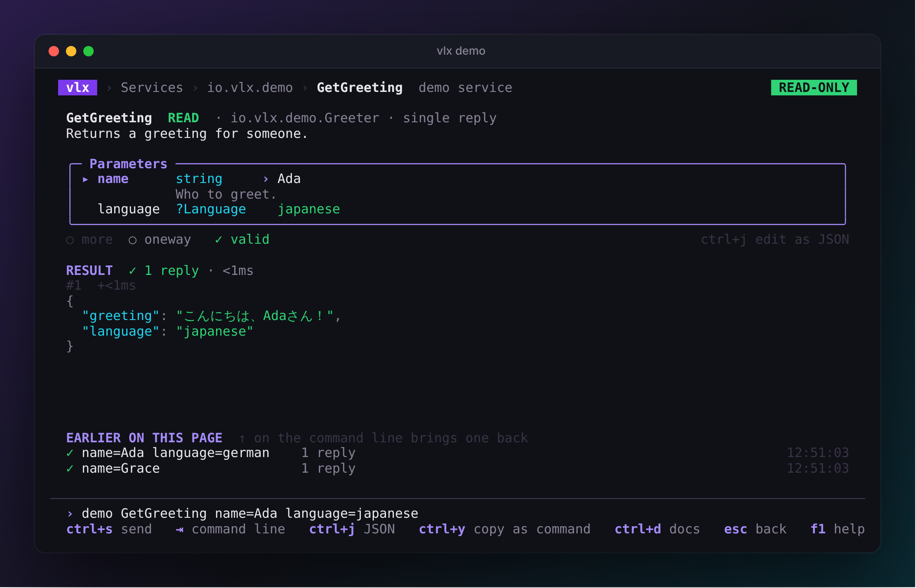Click the checkmark beside name=Ada language=german
This screenshot has width=916, height=588.
point(70,453)
